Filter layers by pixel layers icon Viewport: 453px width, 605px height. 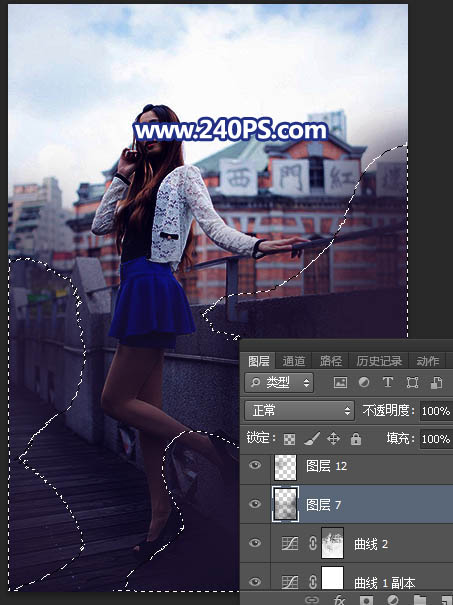(340, 382)
